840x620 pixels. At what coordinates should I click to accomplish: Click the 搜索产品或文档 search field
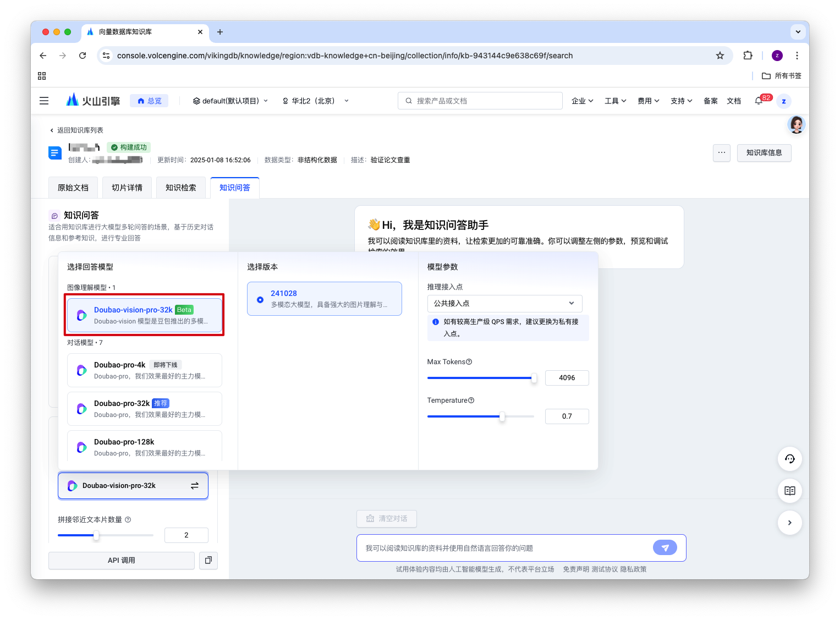click(x=480, y=101)
